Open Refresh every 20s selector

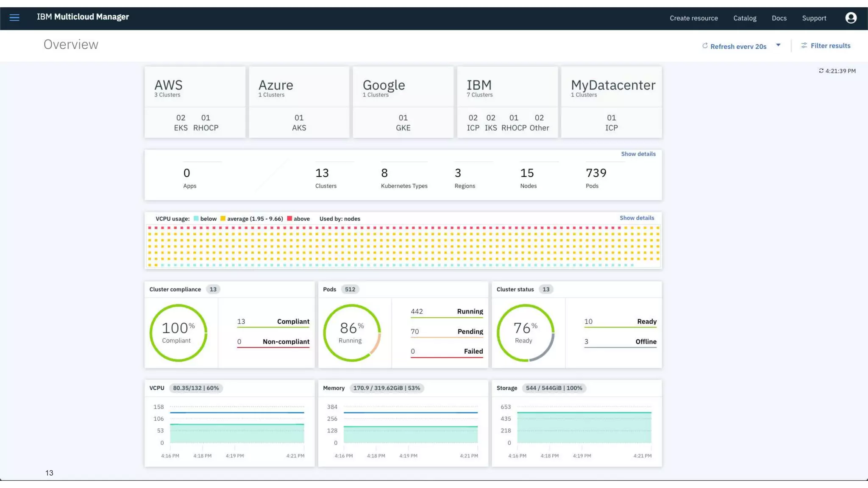[x=738, y=46]
